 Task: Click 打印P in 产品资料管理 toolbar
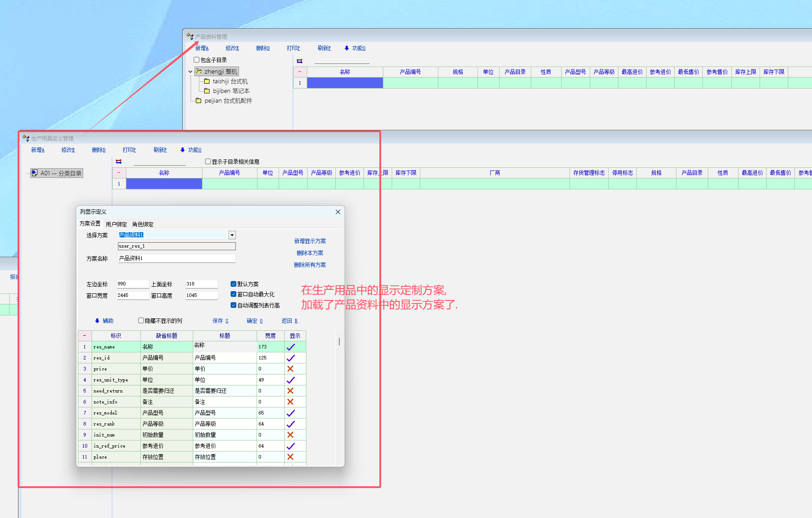(294, 48)
